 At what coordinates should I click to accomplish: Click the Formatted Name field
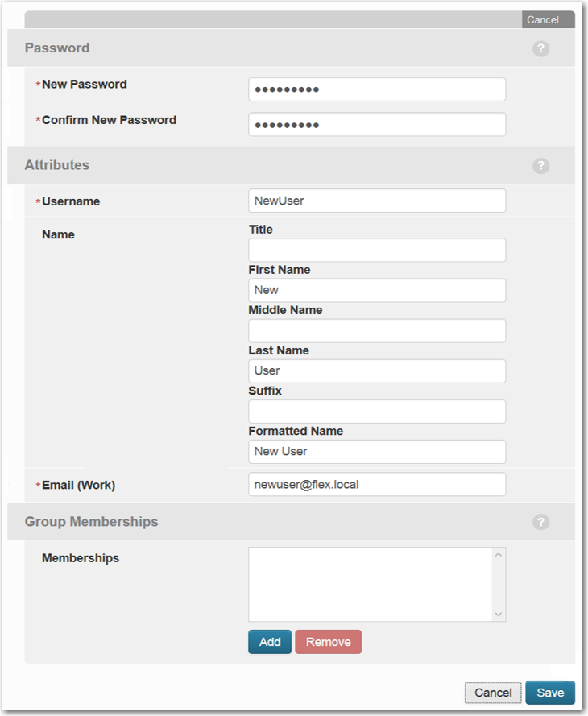[376, 451]
